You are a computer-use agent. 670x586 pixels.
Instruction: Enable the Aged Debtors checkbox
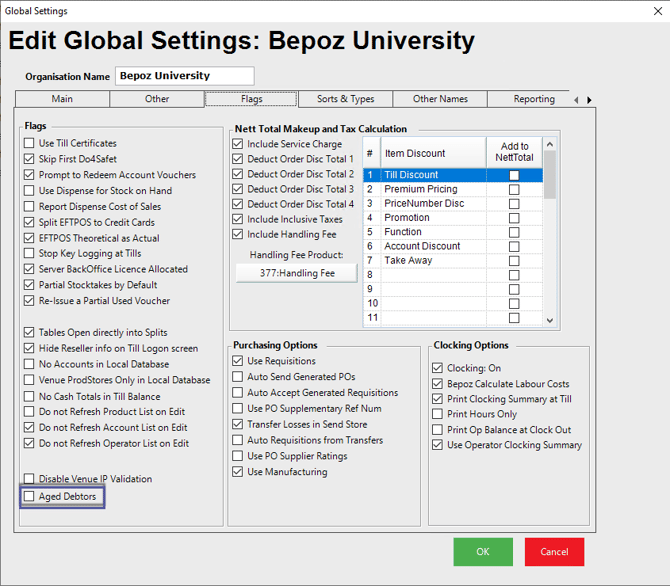(30, 496)
